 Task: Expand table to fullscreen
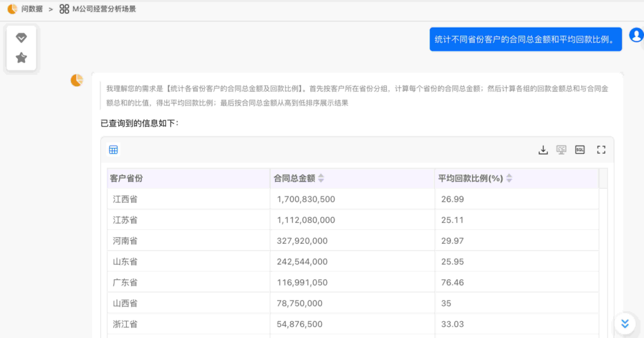(601, 150)
